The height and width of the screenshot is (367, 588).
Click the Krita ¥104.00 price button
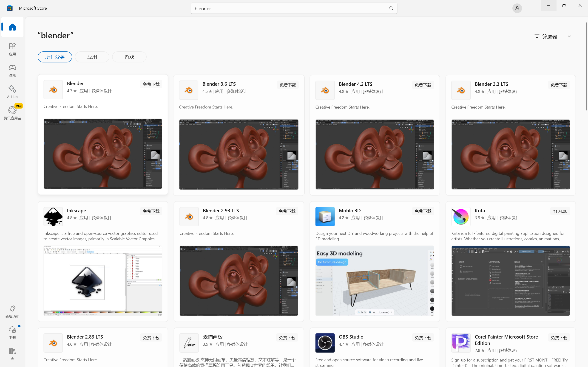[560, 211]
